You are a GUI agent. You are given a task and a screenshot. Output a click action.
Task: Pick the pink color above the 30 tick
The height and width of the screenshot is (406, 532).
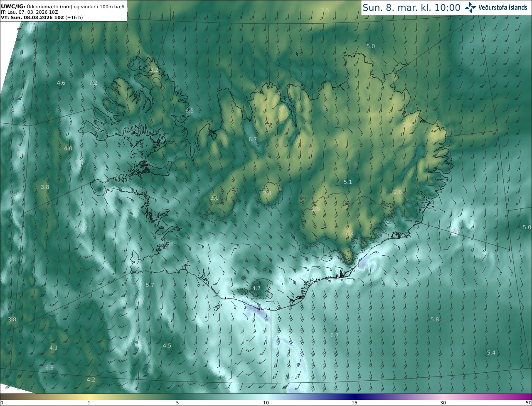[x=443, y=396]
